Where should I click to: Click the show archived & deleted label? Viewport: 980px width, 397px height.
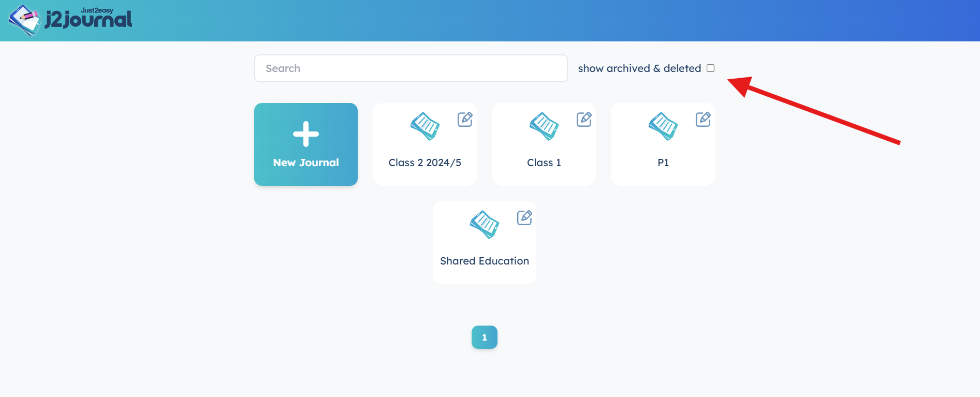click(639, 68)
